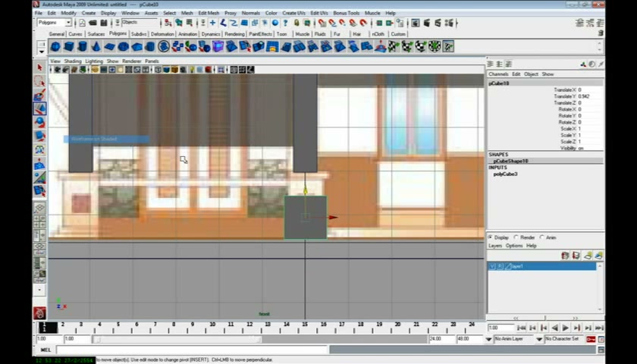Screen dimensions: 637x364
Task: Click the MEL command input line
Action: 192,350
